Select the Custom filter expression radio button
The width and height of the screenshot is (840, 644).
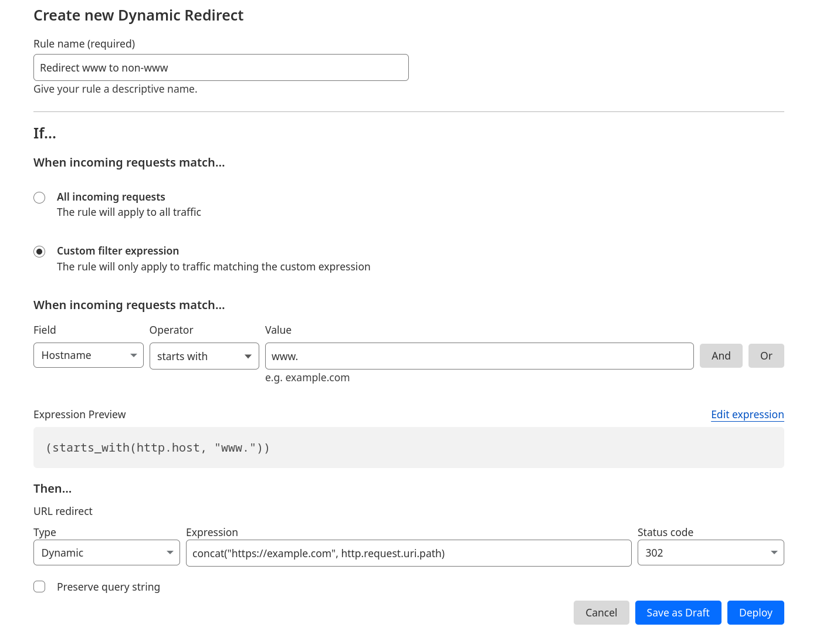[x=39, y=252]
